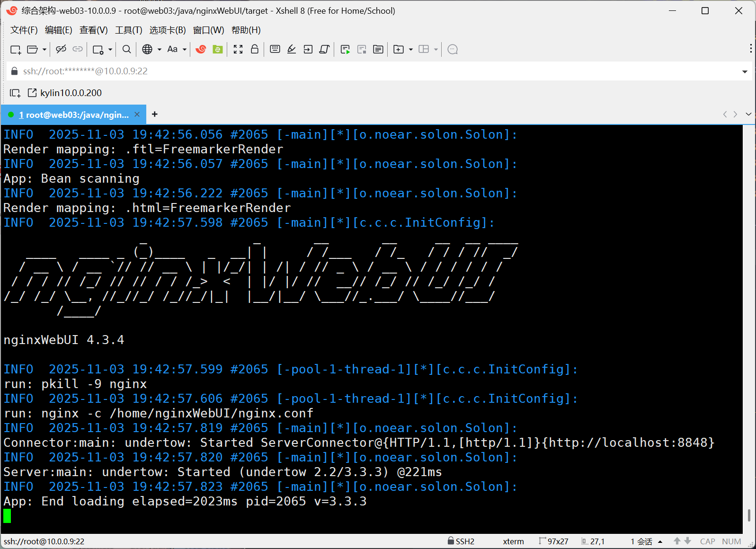Click the New session toolbar icon
Viewport: 756px width, 549px height.
coord(16,49)
